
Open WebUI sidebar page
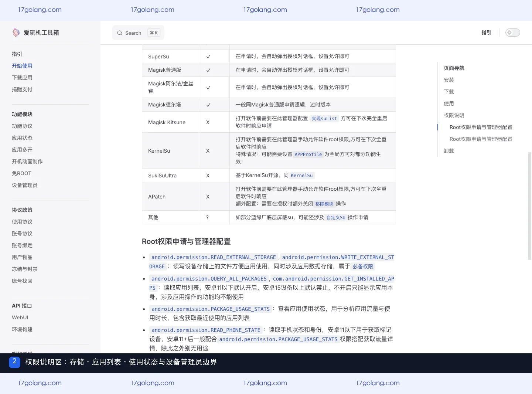coord(20,317)
